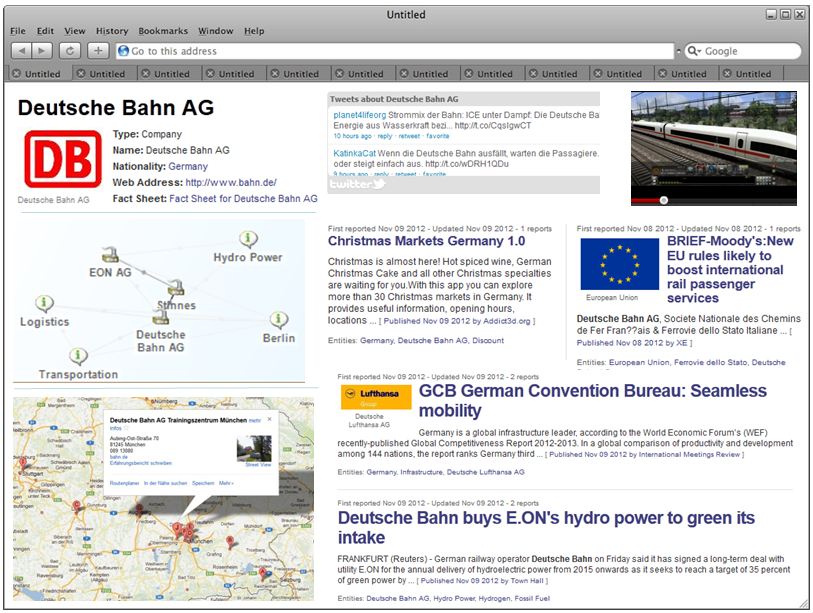Select the EON AG node icon in graph

click(110, 255)
